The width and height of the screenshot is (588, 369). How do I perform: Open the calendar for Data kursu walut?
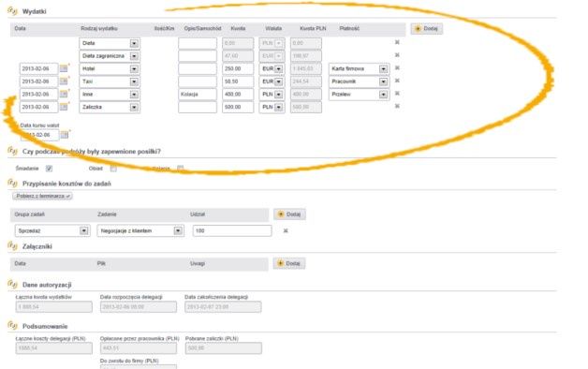pos(65,135)
